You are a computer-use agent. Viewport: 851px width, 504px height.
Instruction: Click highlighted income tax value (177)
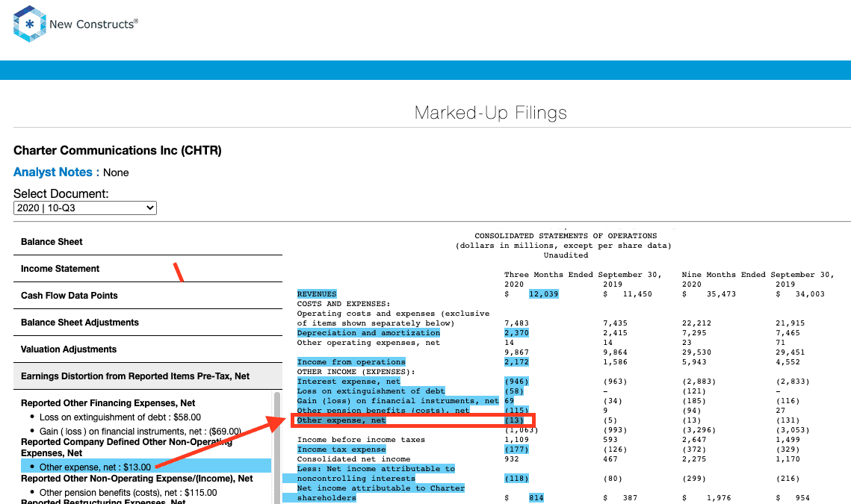(516, 449)
